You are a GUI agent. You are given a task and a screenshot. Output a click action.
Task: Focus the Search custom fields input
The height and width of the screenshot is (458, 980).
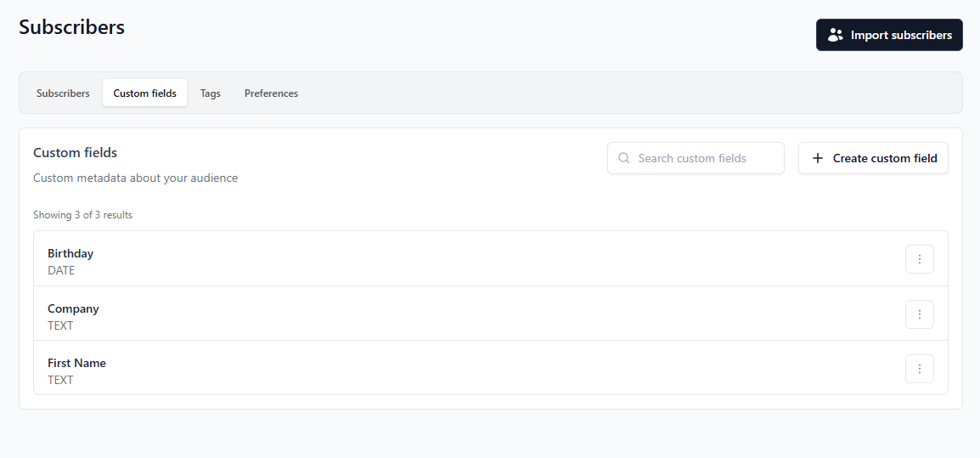click(705, 158)
